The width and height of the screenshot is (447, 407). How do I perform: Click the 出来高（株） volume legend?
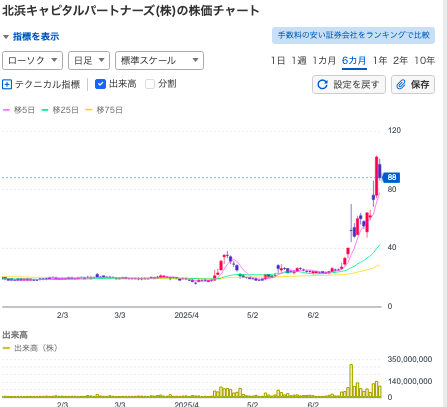(x=30, y=348)
